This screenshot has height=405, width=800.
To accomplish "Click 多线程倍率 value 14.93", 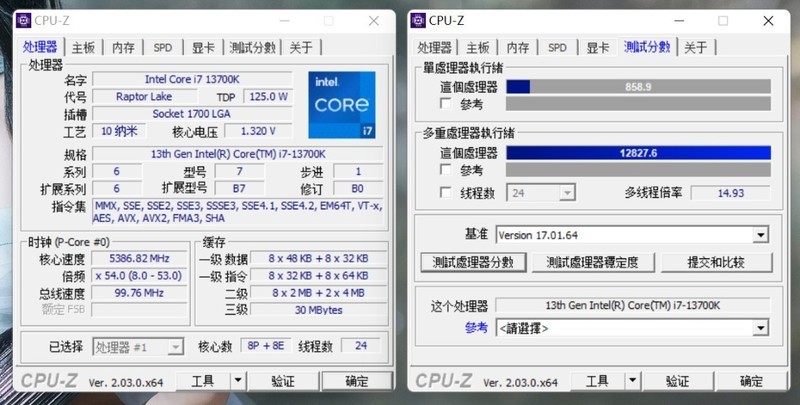I will 730,193.
